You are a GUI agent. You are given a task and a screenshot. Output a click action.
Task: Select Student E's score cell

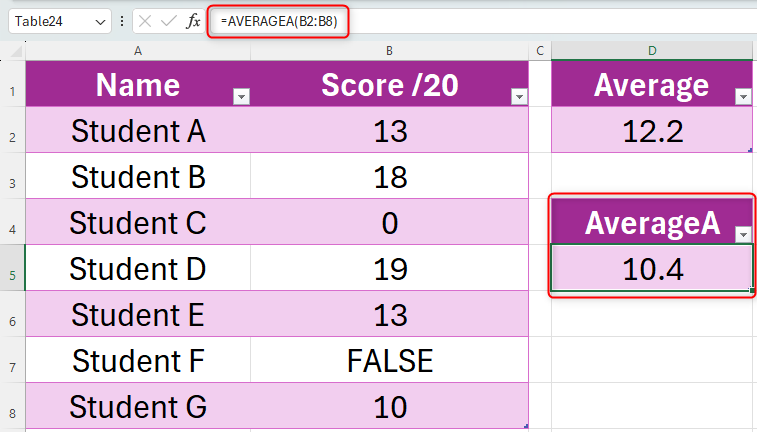pos(389,314)
